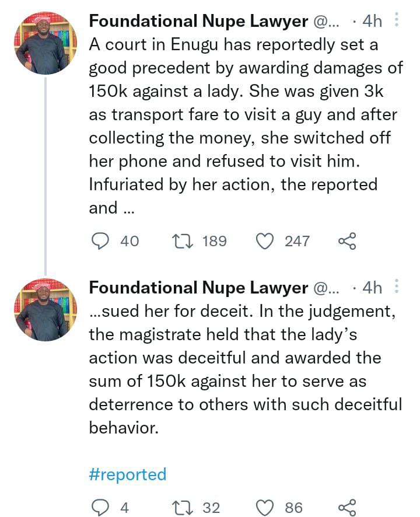Image resolution: width=420 pixels, height=517 pixels.
Task: Open the second tweet's 4h timestamp
Action: coord(372,288)
